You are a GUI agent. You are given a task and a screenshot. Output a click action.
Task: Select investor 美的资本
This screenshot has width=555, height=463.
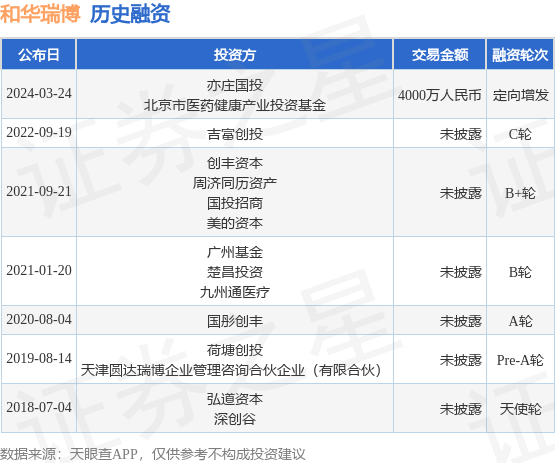235,223
